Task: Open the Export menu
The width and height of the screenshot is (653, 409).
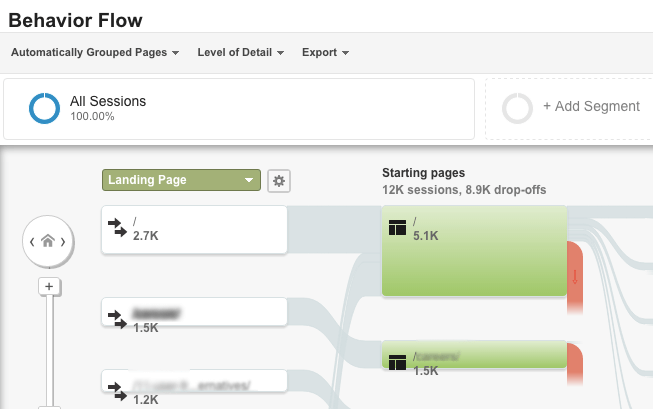Action: (x=325, y=52)
